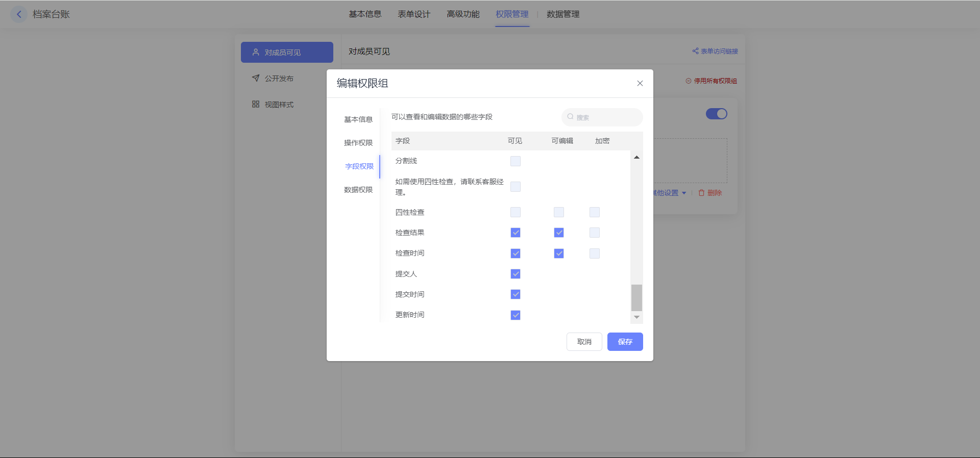Viewport: 980px width, 458px height.
Task: Click the 停用所有权限组 stop icon
Action: [688, 81]
